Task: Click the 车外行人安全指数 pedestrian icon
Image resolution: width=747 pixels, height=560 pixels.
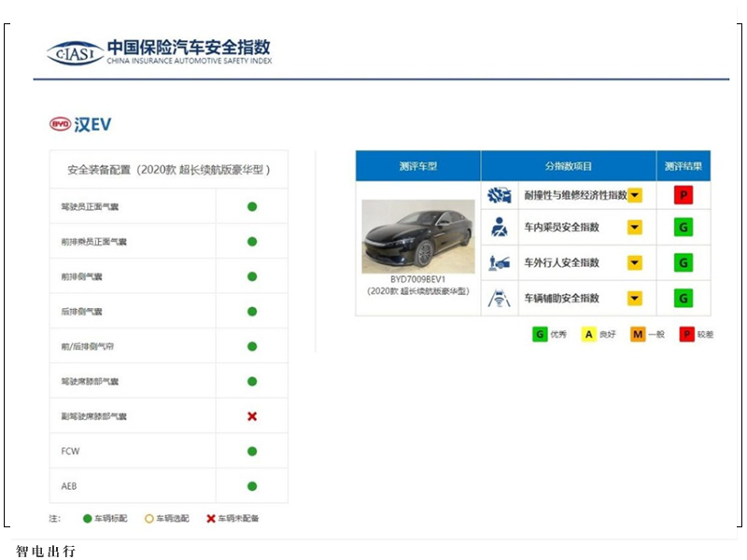Action: coord(500,262)
